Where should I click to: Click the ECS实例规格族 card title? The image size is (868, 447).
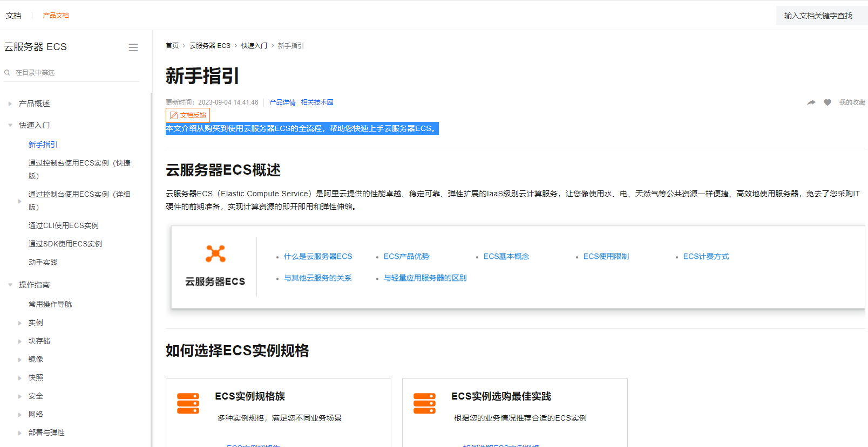(250, 396)
